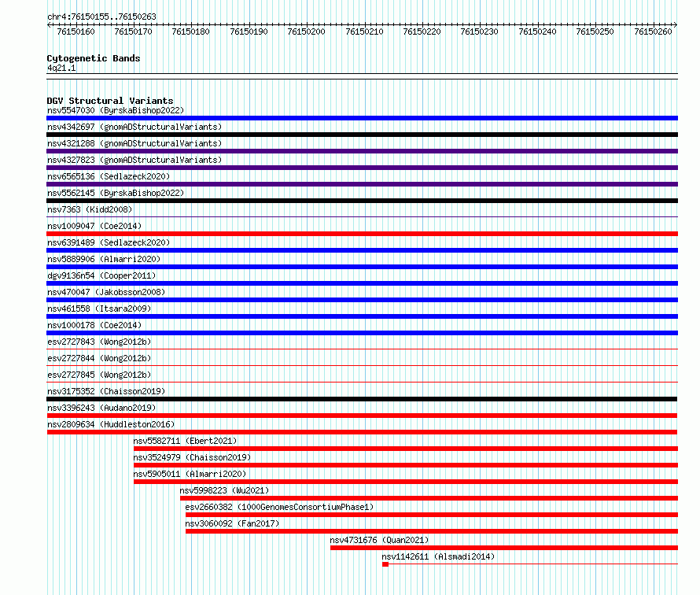The image size is (700, 595).
Task: Click nsv6391489 (Sedlazeck2020) label
Action: (x=109, y=242)
